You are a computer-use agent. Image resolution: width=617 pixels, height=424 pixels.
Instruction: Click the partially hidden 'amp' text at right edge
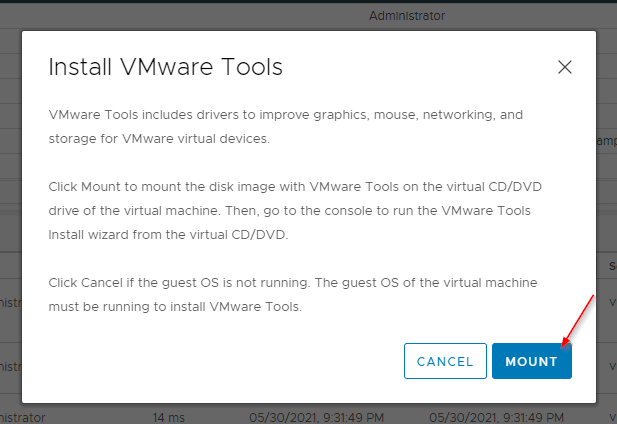(x=606, y=141)
